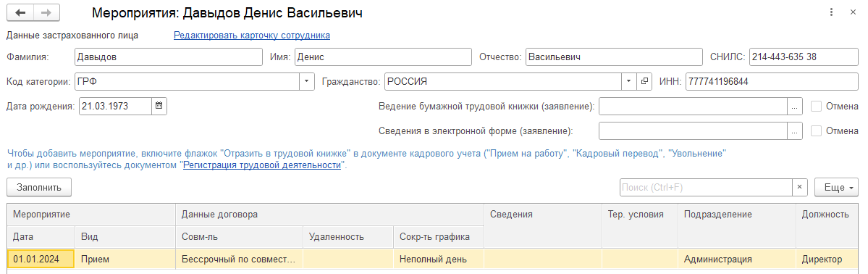Focus the Поиск (Ctrl+F) search field

pyautogui.click(x=706, y=188)
